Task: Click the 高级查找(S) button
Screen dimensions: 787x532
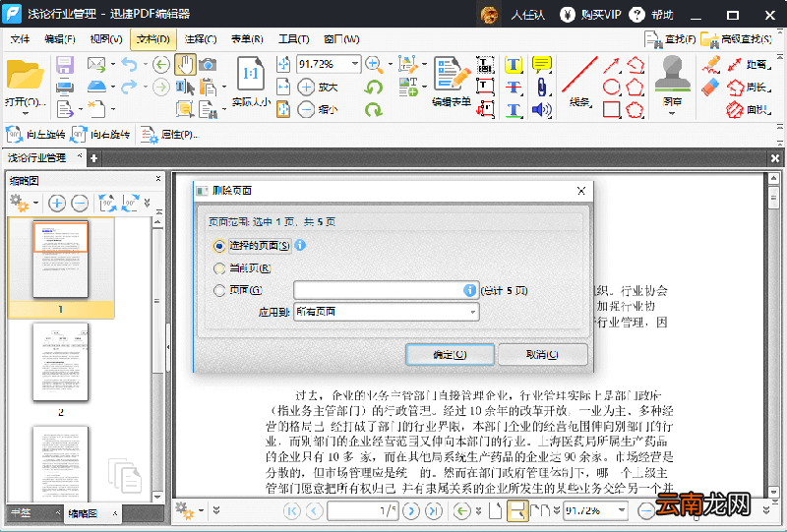Action: point(736,39)
